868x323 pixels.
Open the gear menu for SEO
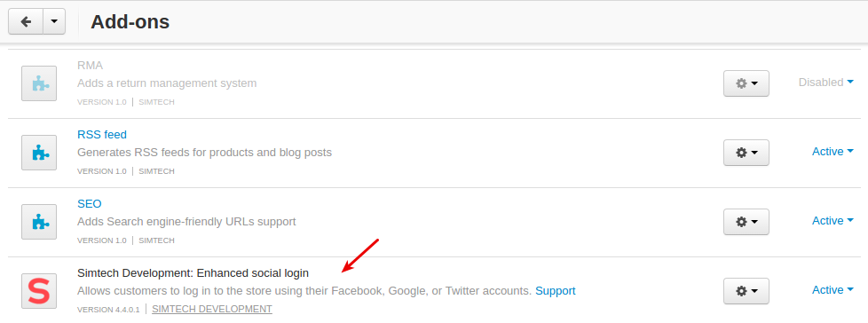click(746, 221)
